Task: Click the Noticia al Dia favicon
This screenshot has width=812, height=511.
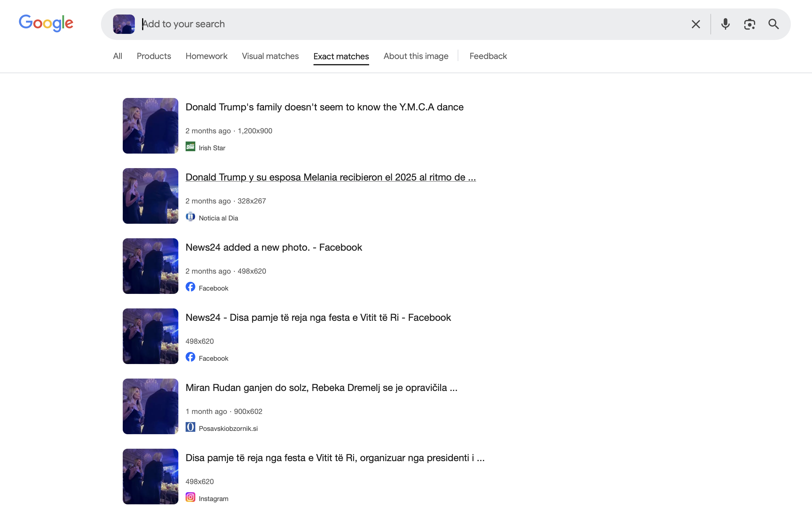Action: 190,217
